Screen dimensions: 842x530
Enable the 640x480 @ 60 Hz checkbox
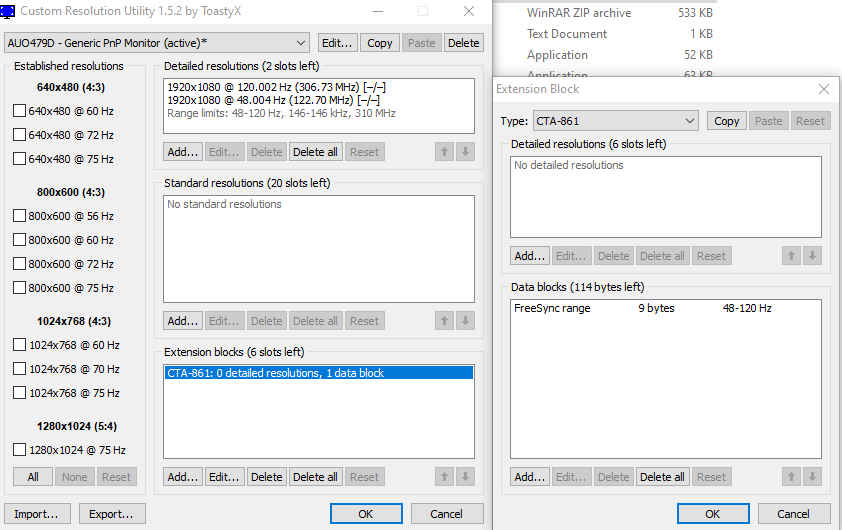point(19,111)
